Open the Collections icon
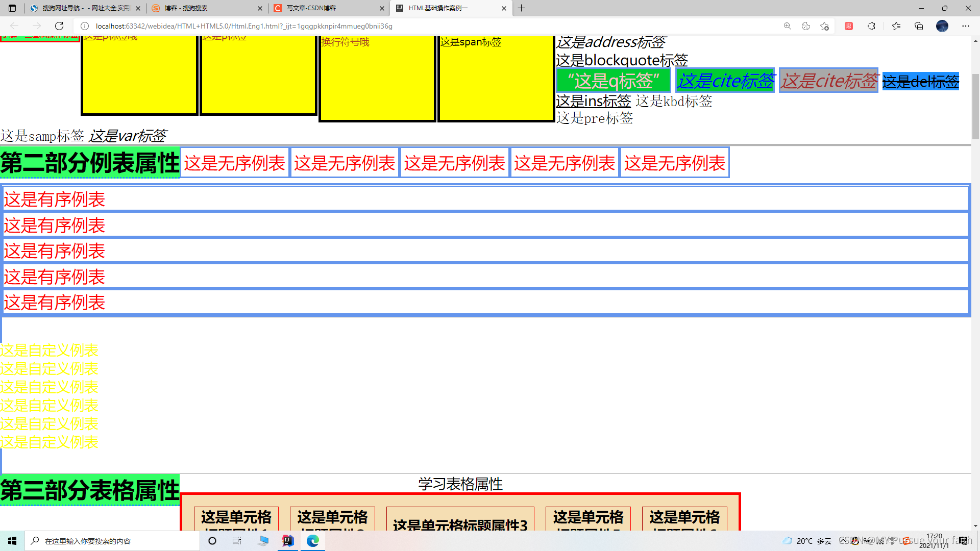980x551 pixels. (919, 26)
